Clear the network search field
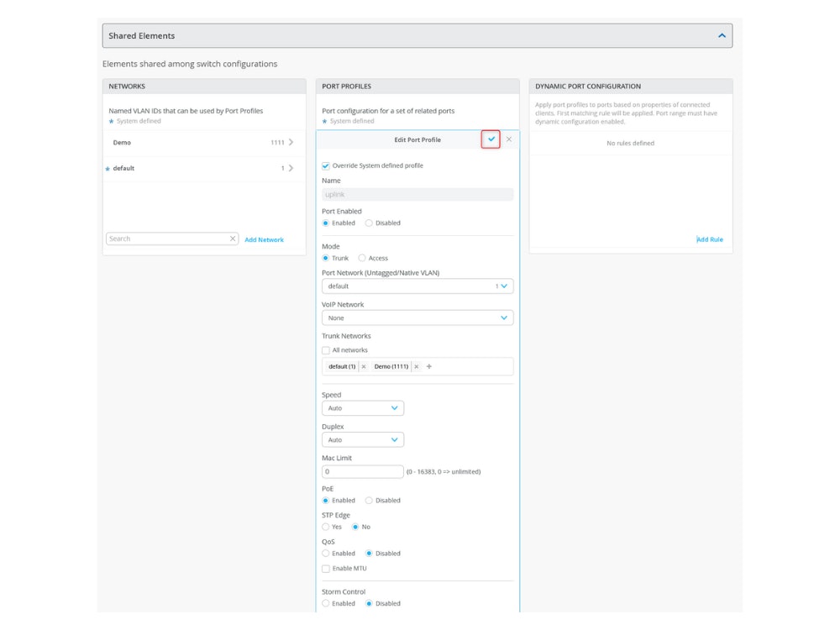Viewport: 840px width, 630px height. coord(233,239)
